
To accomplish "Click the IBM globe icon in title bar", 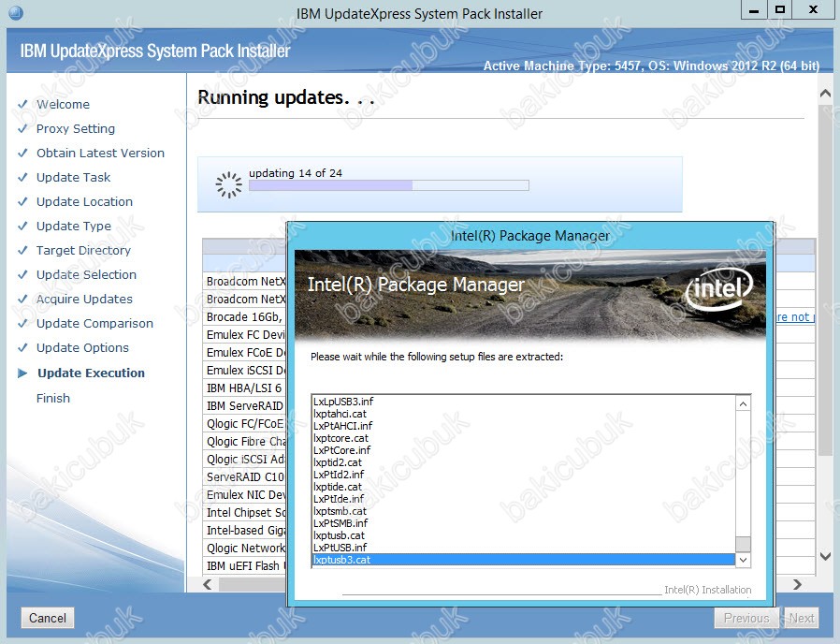I will (x=16, y=12).
